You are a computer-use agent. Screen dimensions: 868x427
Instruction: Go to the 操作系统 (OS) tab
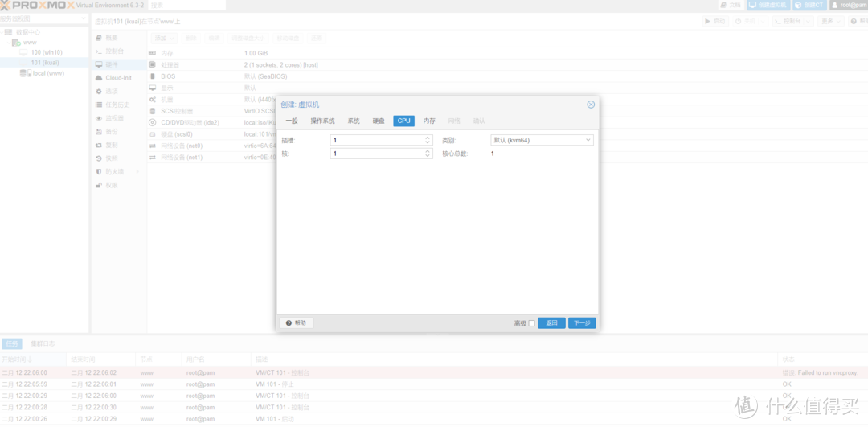pos(322,121)
